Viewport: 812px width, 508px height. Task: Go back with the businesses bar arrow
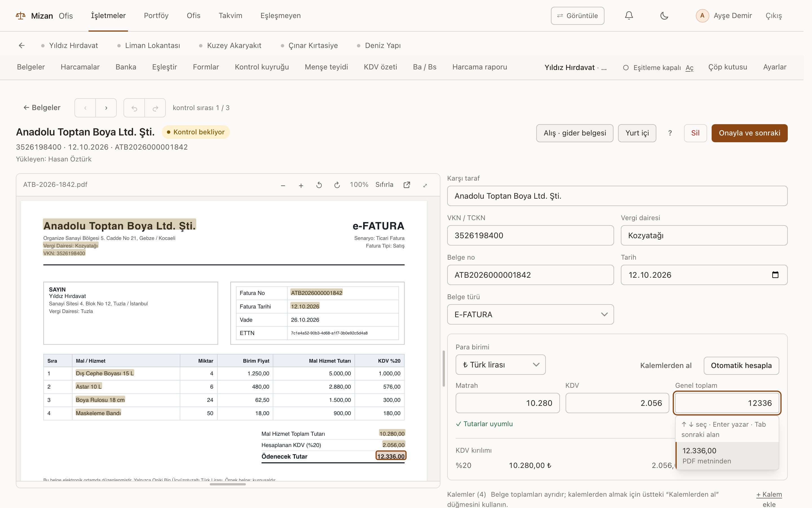[22, 45]
